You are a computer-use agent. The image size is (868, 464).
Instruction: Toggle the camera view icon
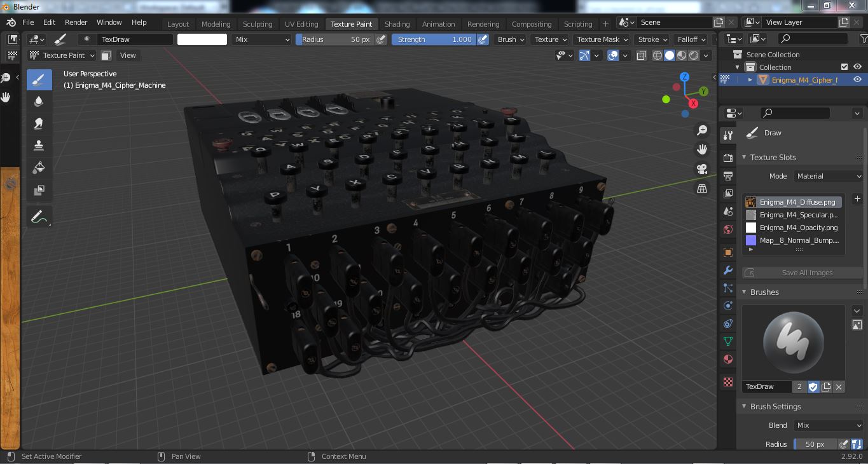[x=702, y=169]
